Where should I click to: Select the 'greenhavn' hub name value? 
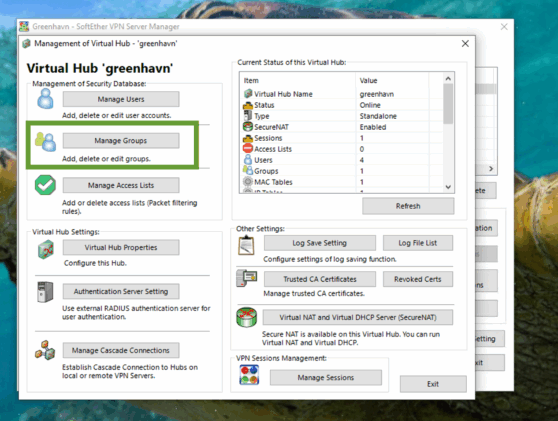click(377, 94)
